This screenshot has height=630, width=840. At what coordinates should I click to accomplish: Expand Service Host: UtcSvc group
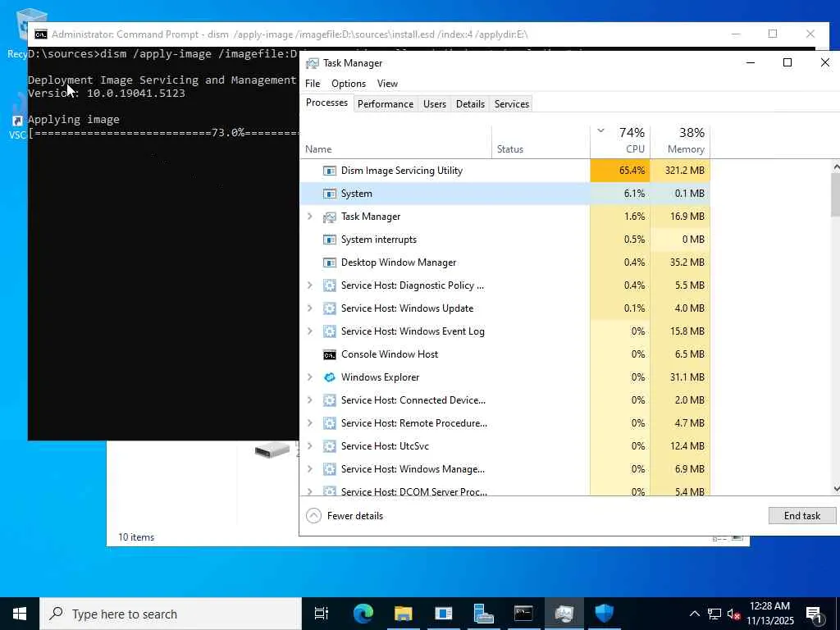pos(309,447)
